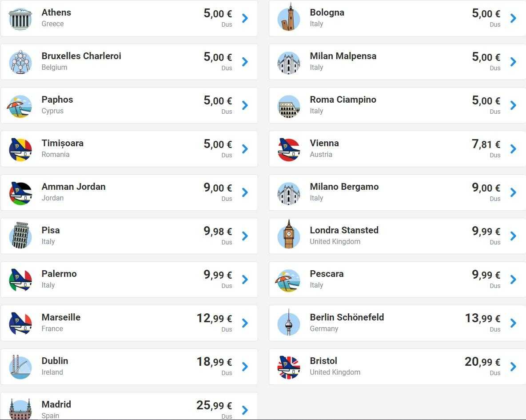Screen dimensions: 526x420
Task: Click the Athens Parthenon temple icon
Action: click(20, 19)
